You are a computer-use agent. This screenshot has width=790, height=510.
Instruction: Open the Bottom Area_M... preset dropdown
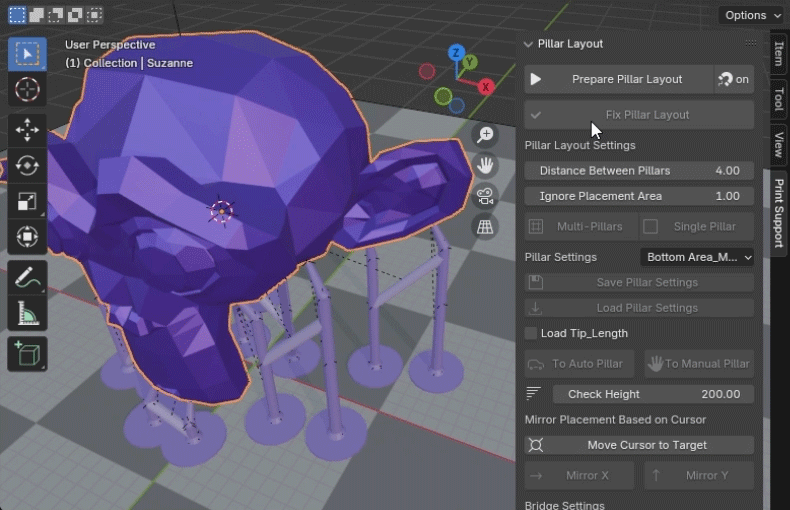tap(697, 257)
